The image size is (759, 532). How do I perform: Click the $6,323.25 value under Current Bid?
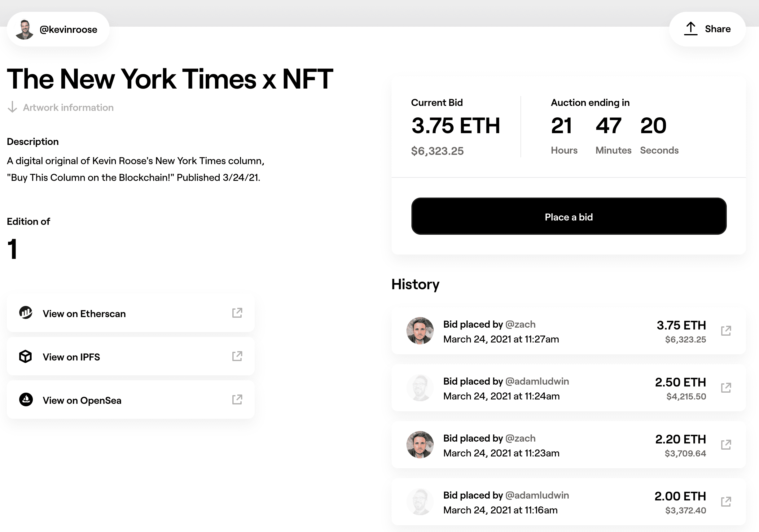coord(437,151)
